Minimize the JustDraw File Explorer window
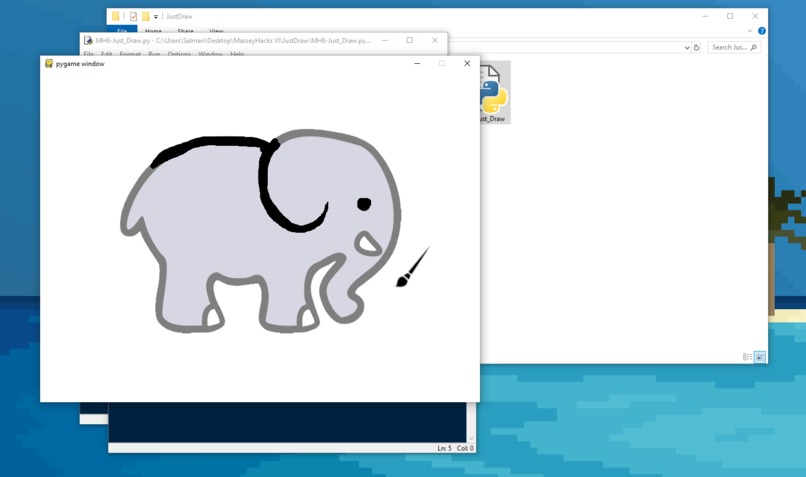806x477 pixels. click(x=705, y=16)
